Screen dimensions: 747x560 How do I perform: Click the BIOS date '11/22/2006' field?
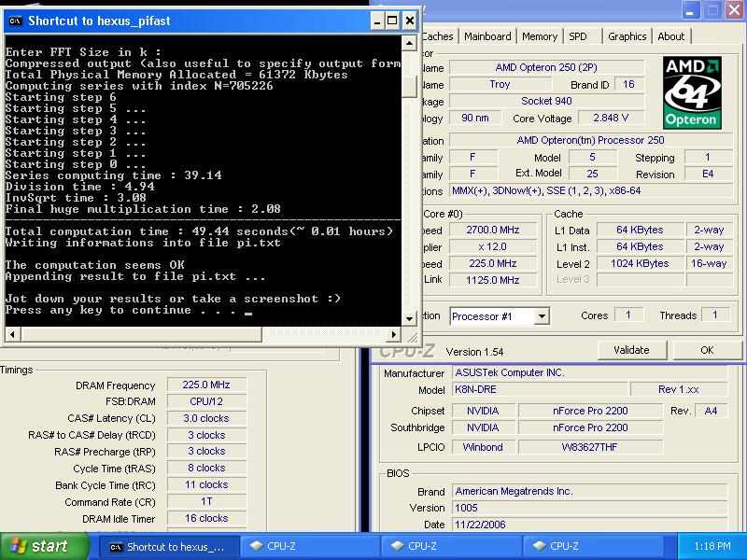tap(590, 525)
